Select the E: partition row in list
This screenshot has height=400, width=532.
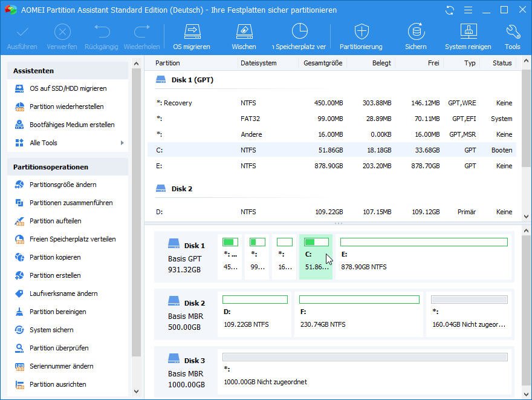331,166
